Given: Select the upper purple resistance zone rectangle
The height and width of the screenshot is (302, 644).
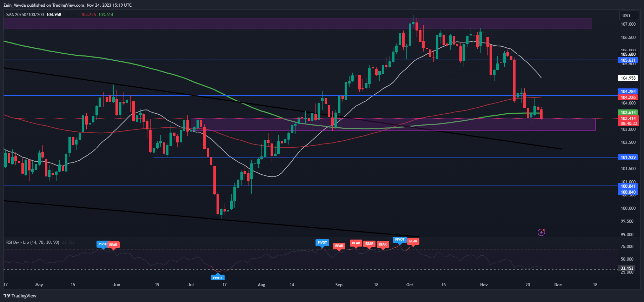Looking at the screenshot, I should point(298,24).
